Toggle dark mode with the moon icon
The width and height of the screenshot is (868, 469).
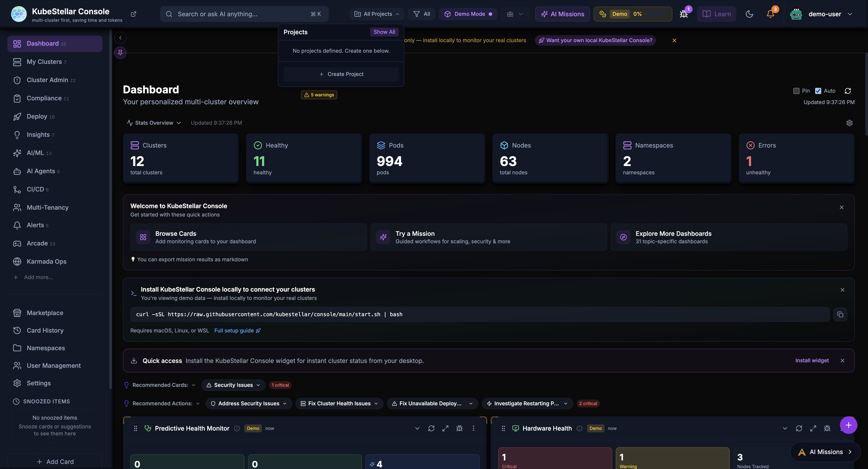(749, 14)
